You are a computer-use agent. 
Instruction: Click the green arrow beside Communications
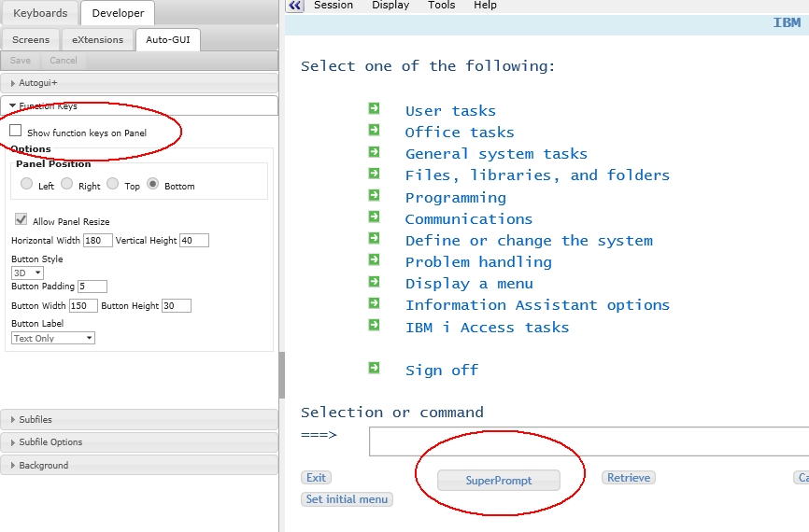pos(374,217)
